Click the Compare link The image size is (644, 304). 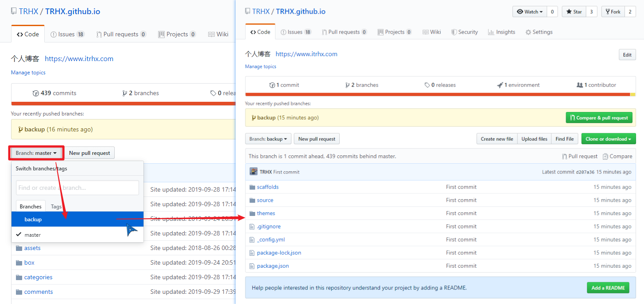click(x=617, y=156)
